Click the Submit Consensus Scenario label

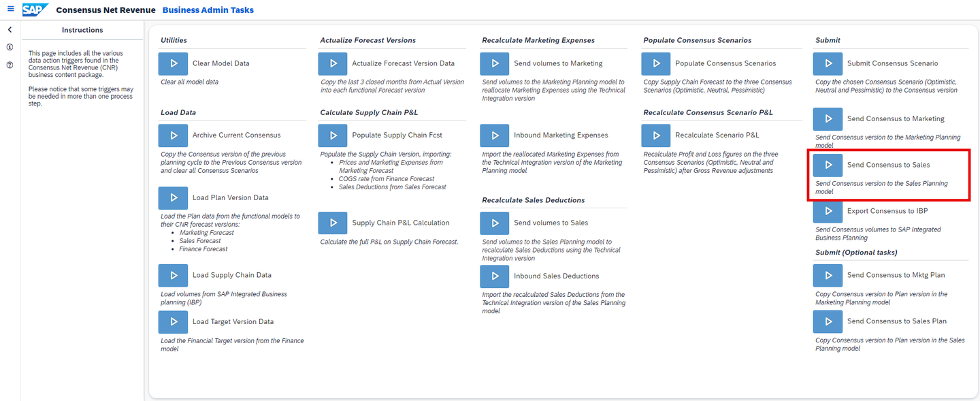click(893, 63)
